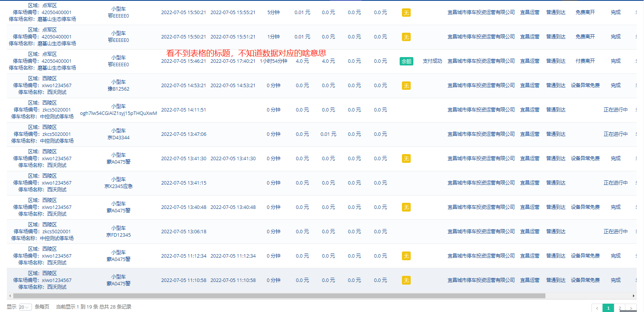Click the company name in the 京X2345应急 row
This screenshot has width=644, height=312.
pyautogui.click(x=481, y=183)
